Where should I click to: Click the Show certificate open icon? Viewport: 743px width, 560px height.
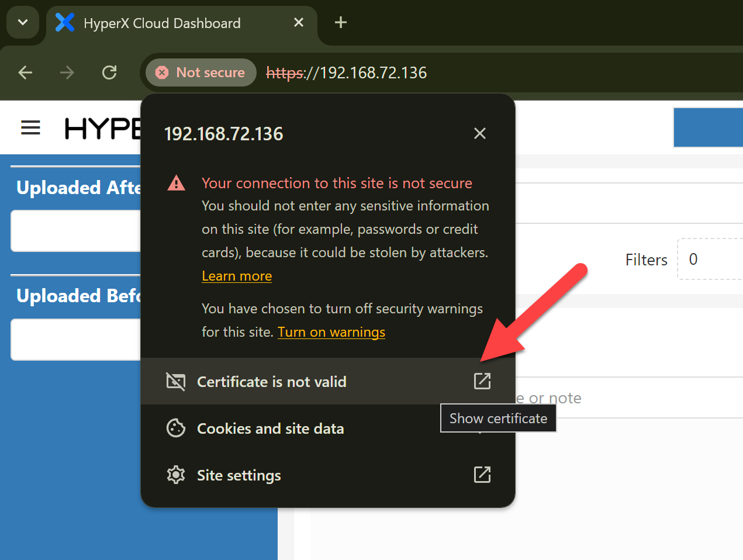(482, 381)
